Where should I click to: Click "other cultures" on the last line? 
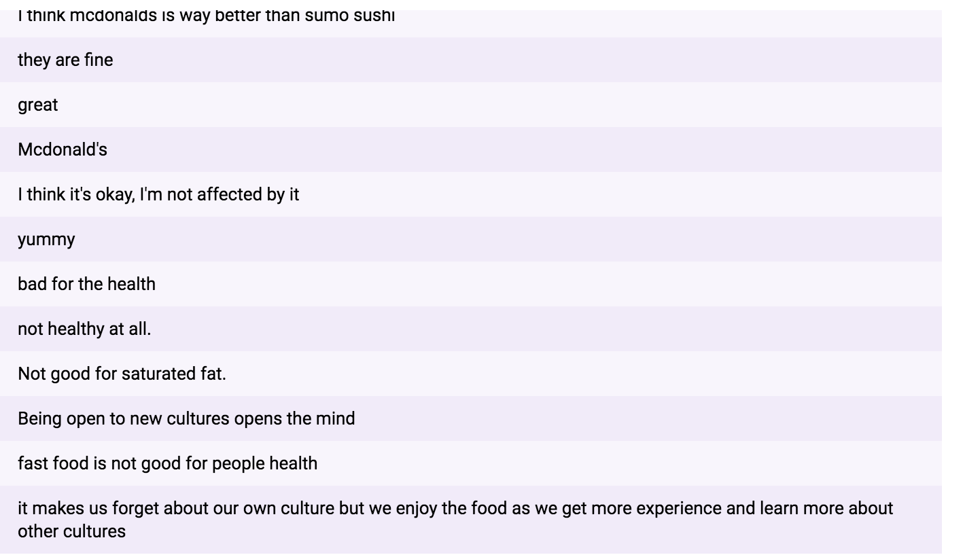(x=71, y=531)
